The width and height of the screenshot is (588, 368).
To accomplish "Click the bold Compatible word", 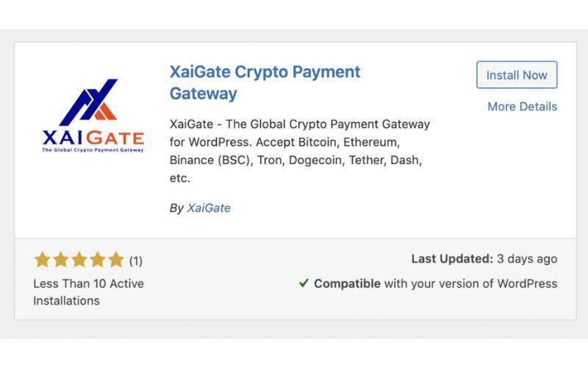I will pos(347,283).
